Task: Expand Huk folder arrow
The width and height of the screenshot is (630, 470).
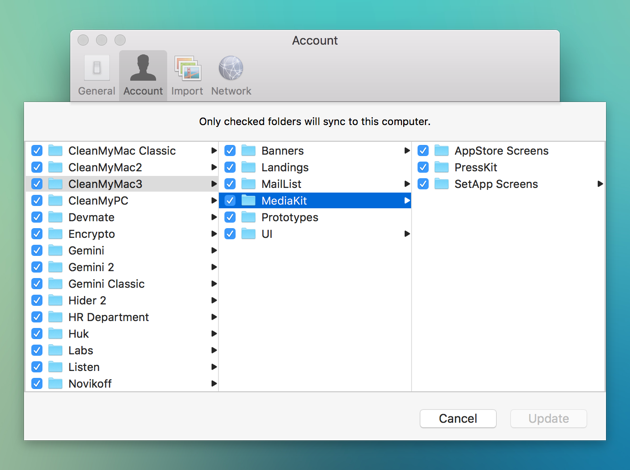Action: 214,334
